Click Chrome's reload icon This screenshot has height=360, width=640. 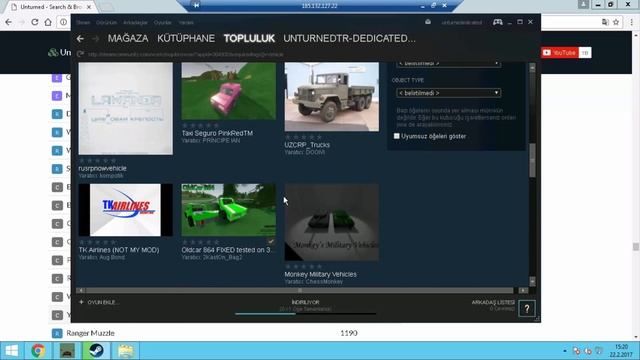click(35, 22)
